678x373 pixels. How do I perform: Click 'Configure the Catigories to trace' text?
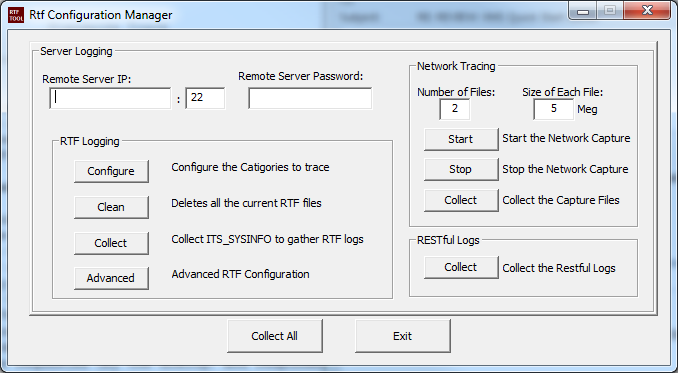(x=250, y=167)
